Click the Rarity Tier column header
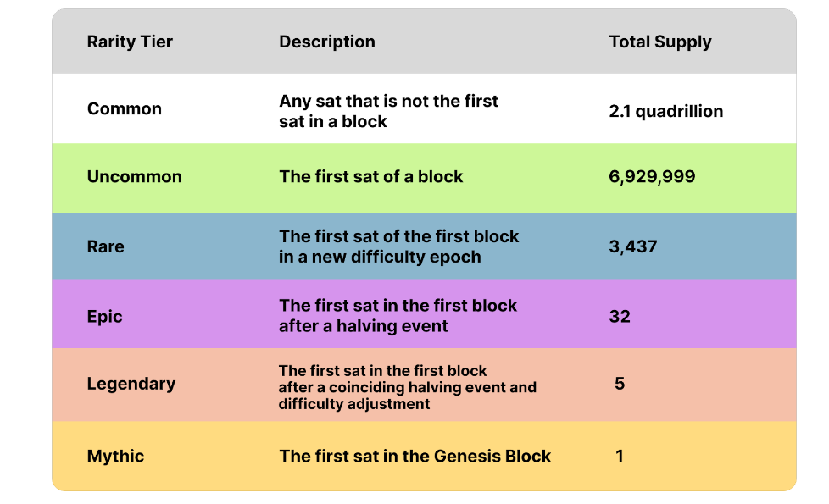This screenshot has width=829, height=504. [x=130, y=42]
